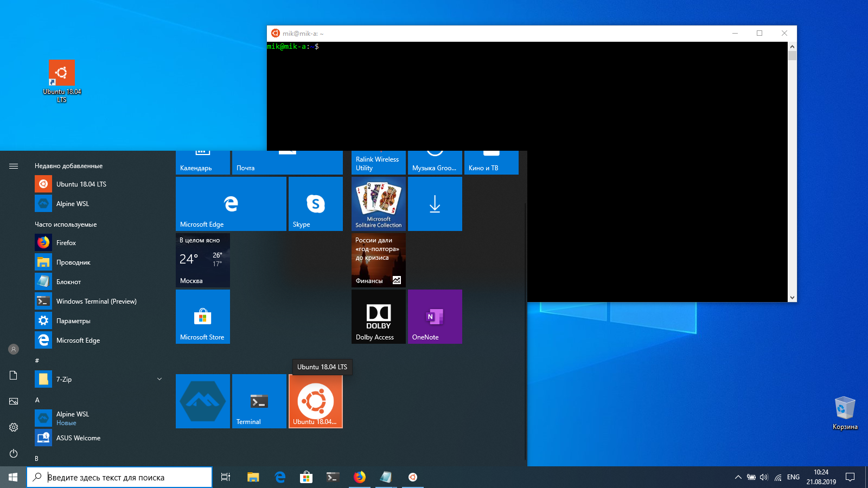Open the Microsoft Store tile
868x488 pixels.
202,317
